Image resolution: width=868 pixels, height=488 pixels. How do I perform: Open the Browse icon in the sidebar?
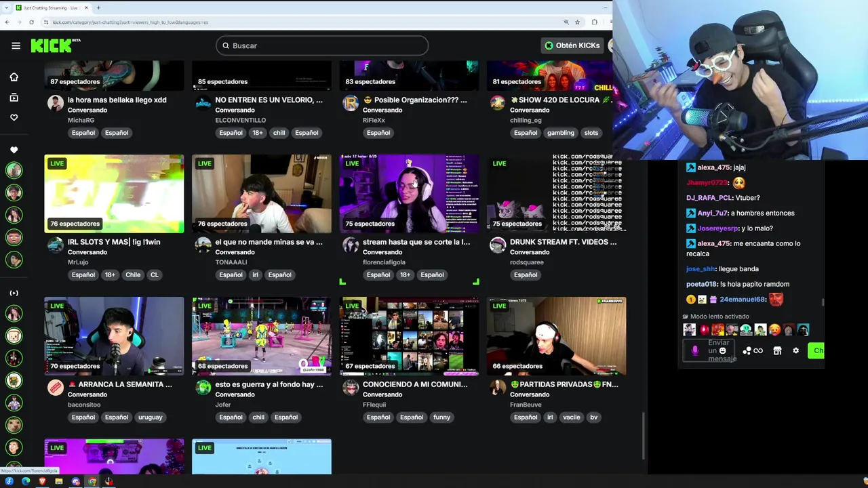click(x=14, y=98)
